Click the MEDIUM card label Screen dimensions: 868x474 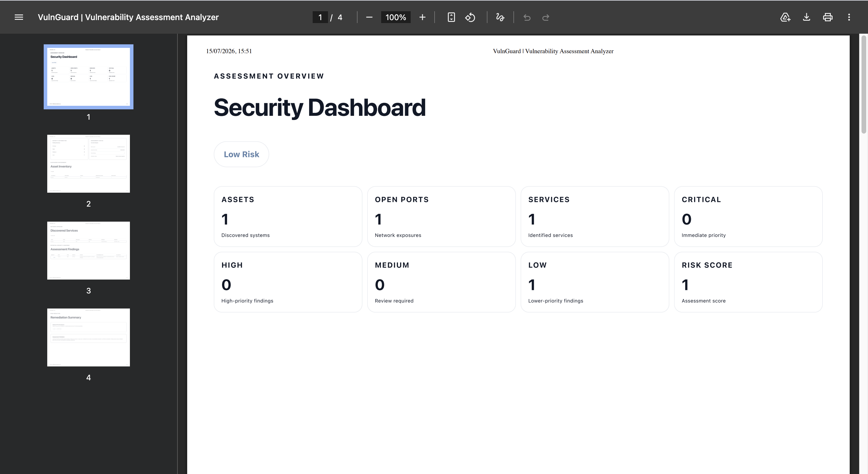coord(392,265)
